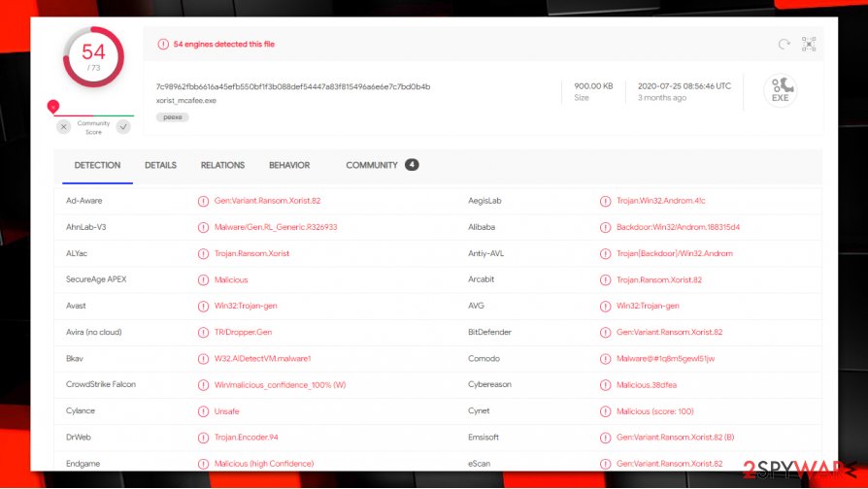The image size is (868, 489).
Task: Click Emsisoft result Gen:Variant.Ransom.Xorist.82 (B)
Action: click(676, 438)
